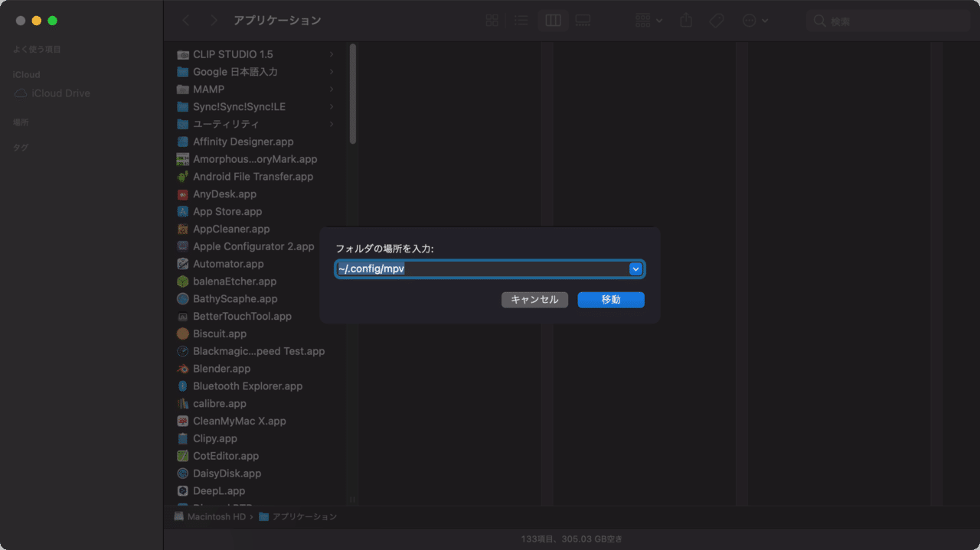The width and height of the screenshot is (980, 550).
Task: Click the Share icon in the toolbar
Action: point(686,20)
